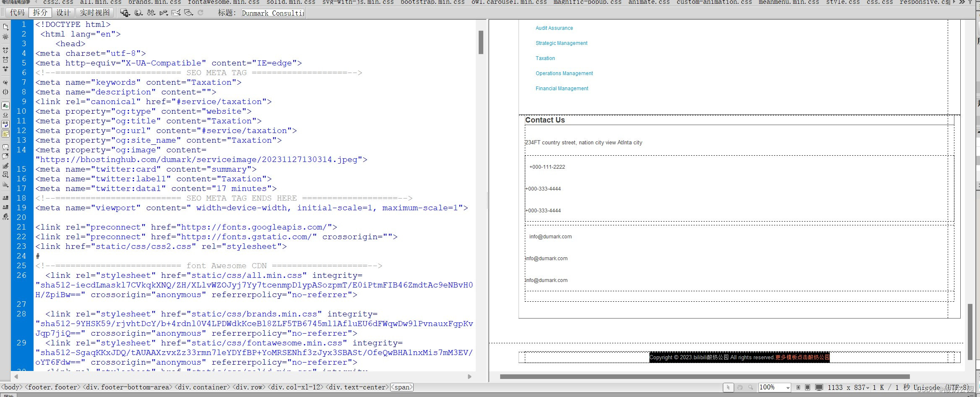This screenshot has height=397, width=980.
Task: Open the format source code icon
Action: coord(5,217)
